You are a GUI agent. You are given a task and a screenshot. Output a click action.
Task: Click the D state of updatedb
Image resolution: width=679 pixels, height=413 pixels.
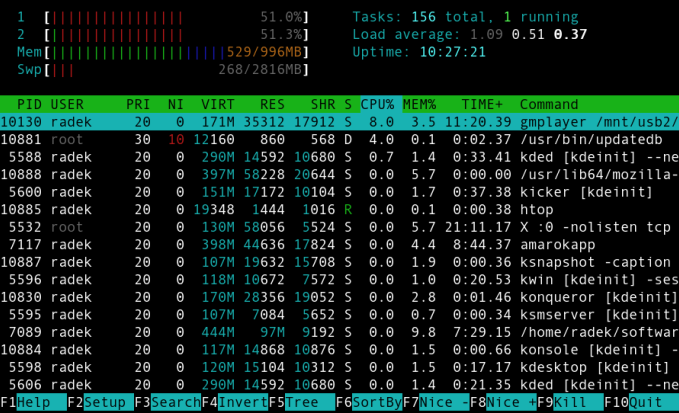point(348,139)
